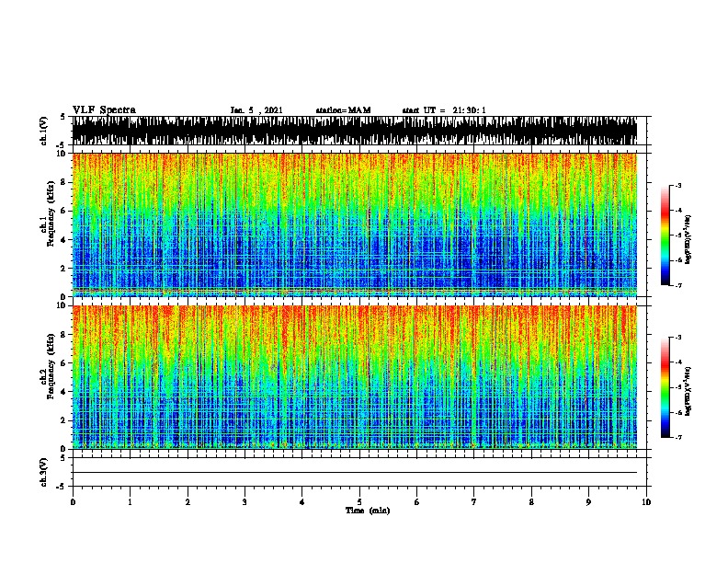
Task: Click the "start UT = 21:30: 1" text
Action: click(444, 110)
